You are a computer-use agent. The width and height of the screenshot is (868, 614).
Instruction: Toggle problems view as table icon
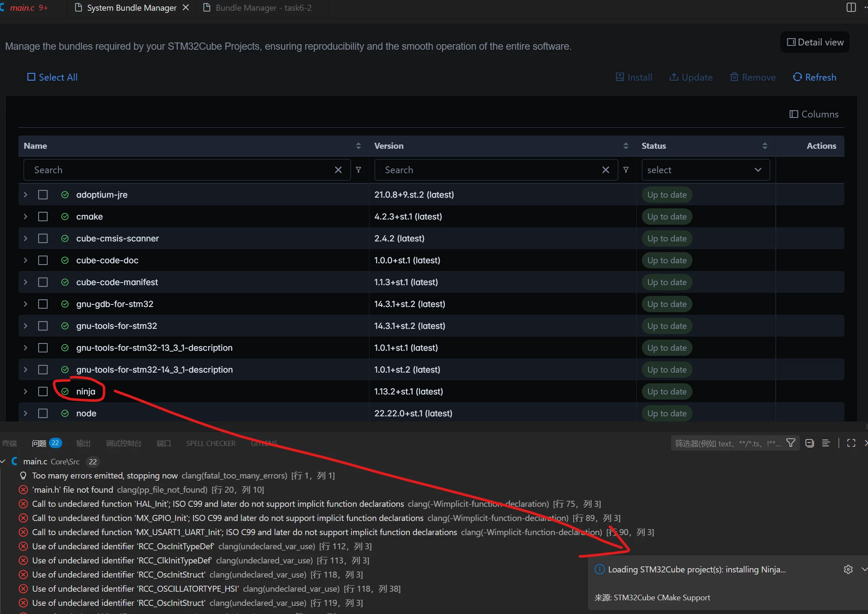826,443
